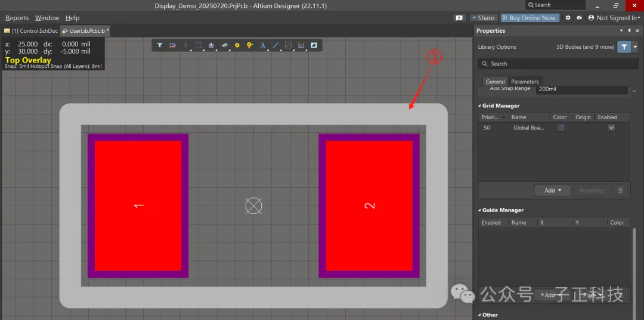
Task: Open the Window menu
Action: pos(47,18)
